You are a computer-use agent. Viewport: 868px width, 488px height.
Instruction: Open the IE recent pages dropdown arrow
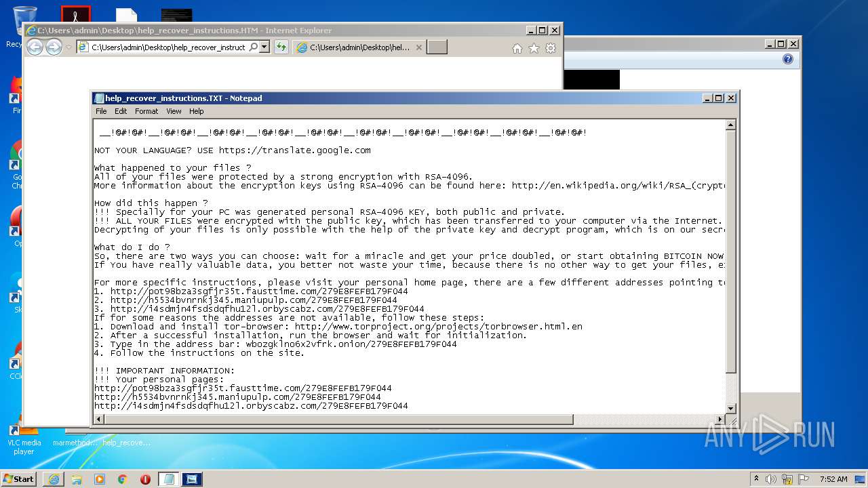coord(68,47)
